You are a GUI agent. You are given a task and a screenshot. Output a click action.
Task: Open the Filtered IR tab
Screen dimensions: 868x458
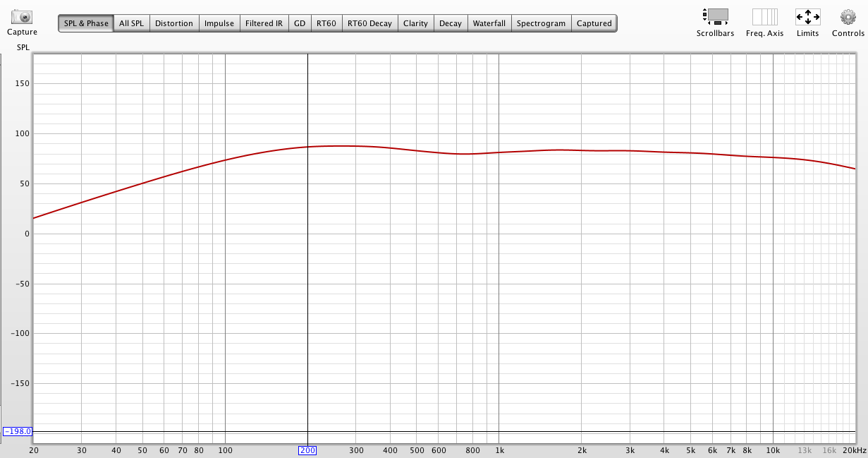click(264, 23)
